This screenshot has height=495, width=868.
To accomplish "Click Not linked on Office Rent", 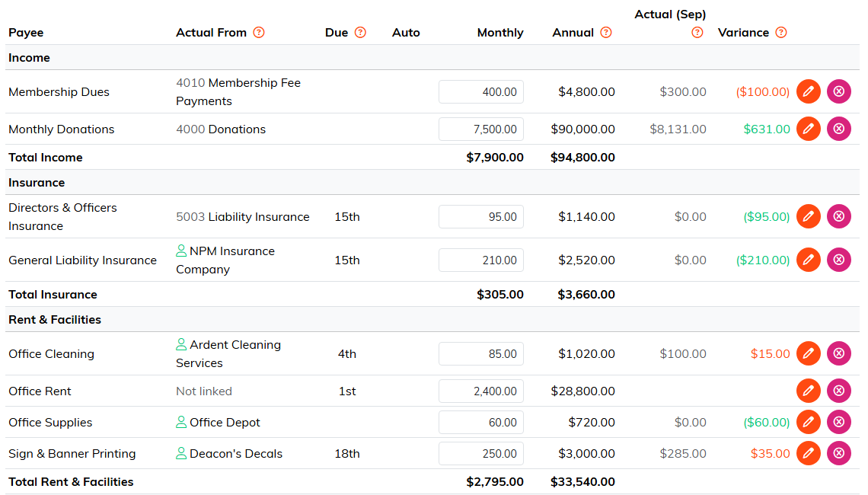I will tap(204, 391).
